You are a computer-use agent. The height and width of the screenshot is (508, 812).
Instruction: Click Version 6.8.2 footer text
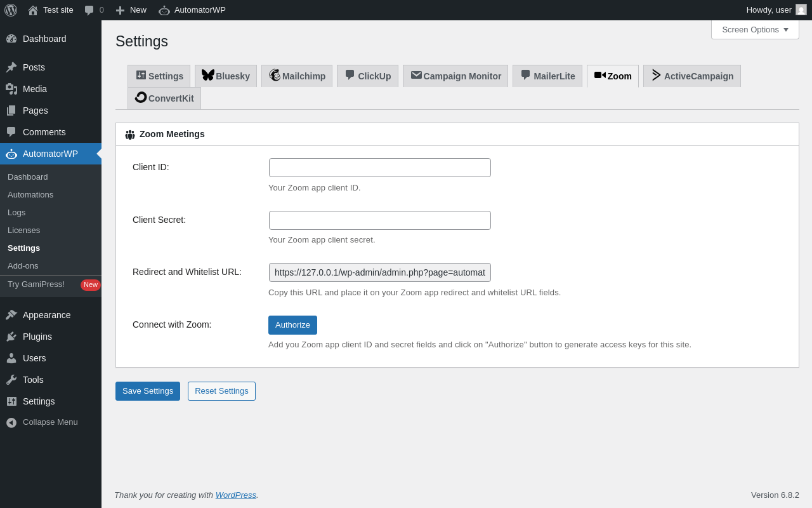[775, 495]
